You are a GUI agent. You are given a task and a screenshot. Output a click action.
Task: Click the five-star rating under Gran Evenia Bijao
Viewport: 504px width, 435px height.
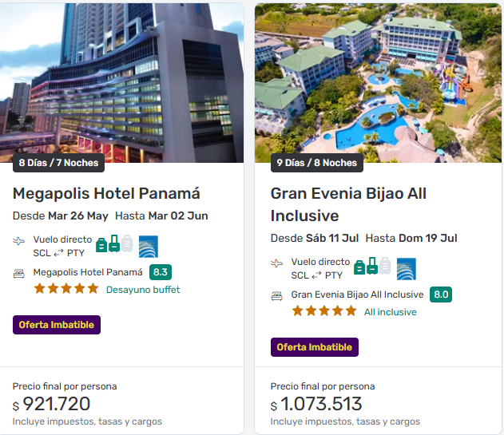click(323, 311)
